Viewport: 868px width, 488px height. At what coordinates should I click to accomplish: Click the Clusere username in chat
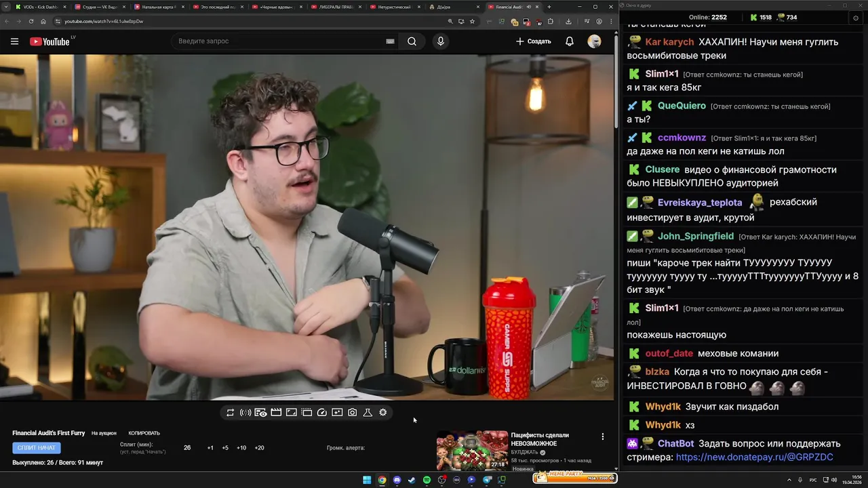tap(662, 169)
